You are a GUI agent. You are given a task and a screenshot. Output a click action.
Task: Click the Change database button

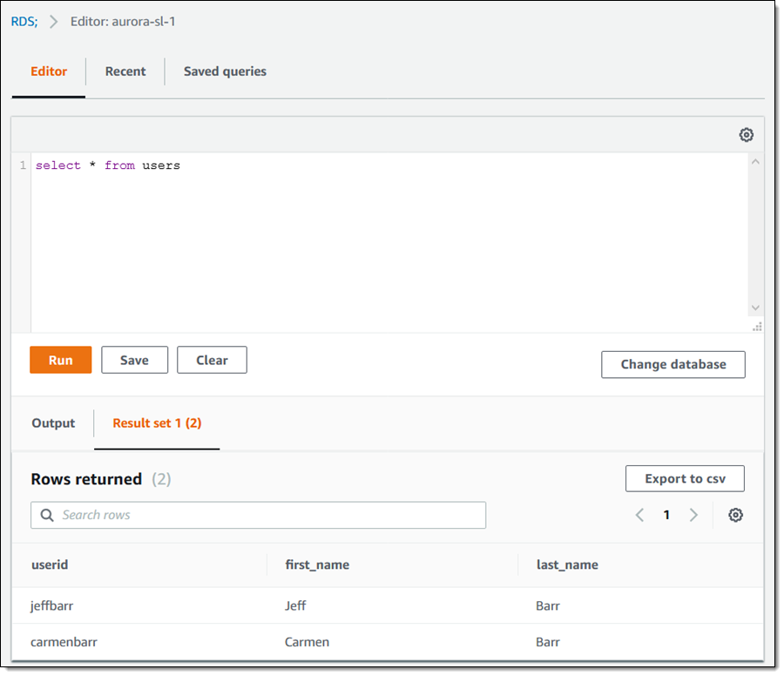(x=672, y=364)
